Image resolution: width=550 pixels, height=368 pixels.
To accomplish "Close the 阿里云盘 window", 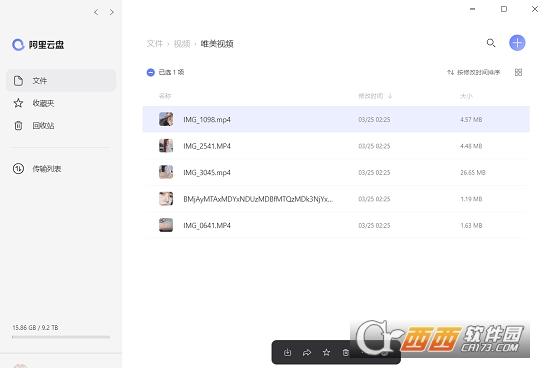I will point(535,9).
